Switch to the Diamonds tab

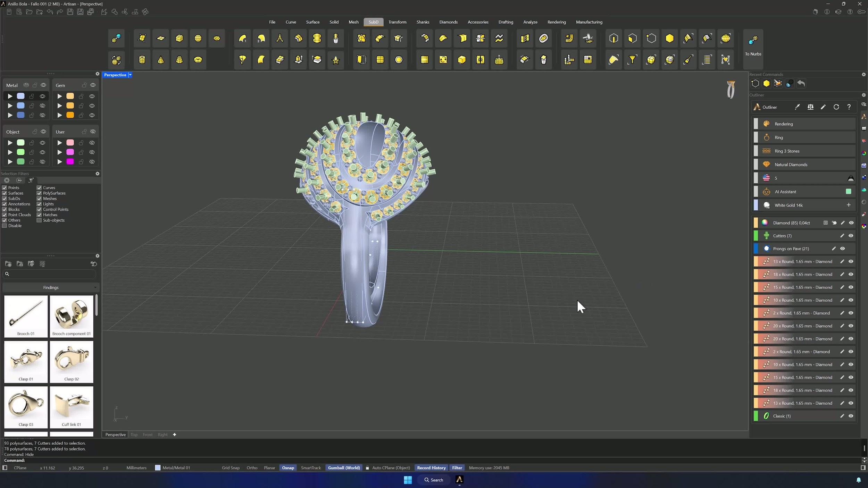(x=448, y=22)
